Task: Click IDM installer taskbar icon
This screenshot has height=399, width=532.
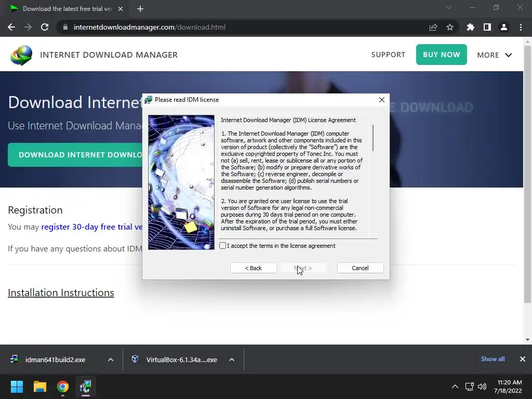Action: point(86,387)
